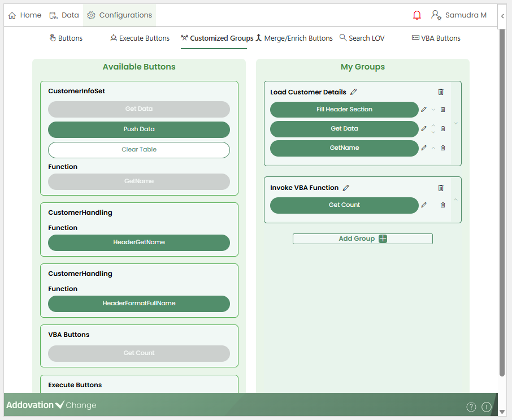Rename the Load Customer Details group
Image resolution: width=512 pixels, height=420 pixels.
pyautogui.click(x=354, y=92)
